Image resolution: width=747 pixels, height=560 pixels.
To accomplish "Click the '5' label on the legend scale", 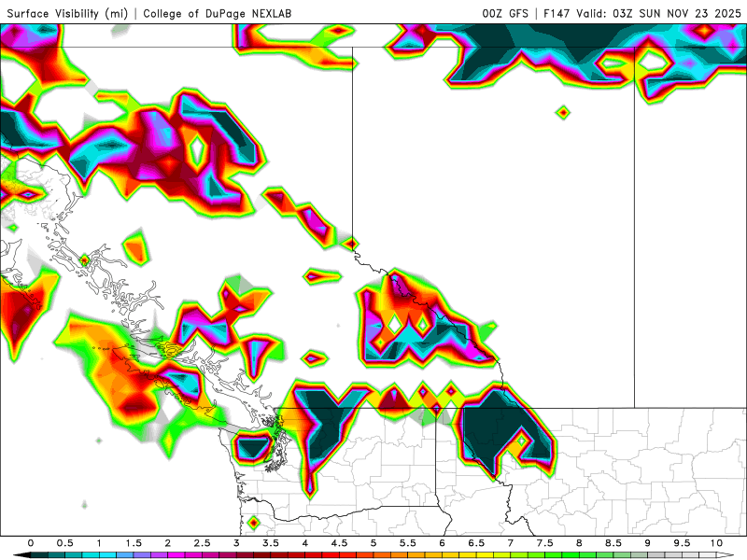I will (373, 543).
